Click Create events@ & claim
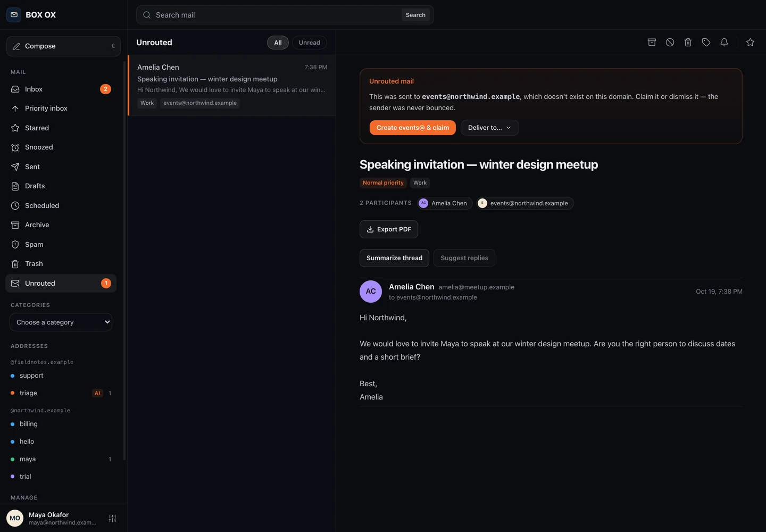Viewport: 766px width, 532px height. (x=413, y=128)
